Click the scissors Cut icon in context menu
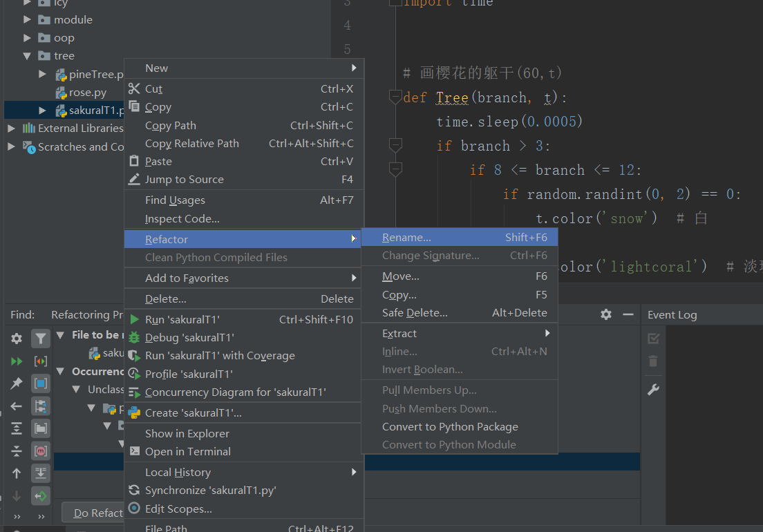 pyautogui.click(x=134, y=88)
